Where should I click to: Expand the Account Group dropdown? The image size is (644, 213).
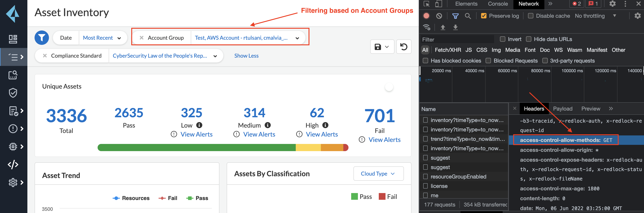(297, 38)
